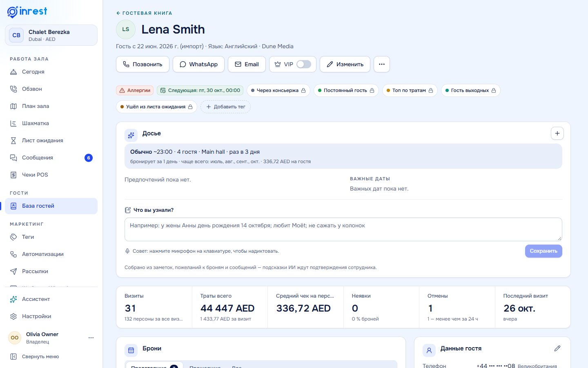The image size is (588, 368).
Task: Click the Ушёл из листа ожидания tag
Action: tap(156, 107)
